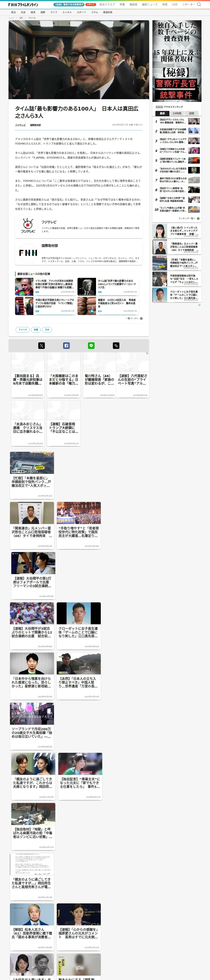This screenshot has width=210, height=980.
Task: Select 経済 category in sub-navigation
Action: coord(33,12)
